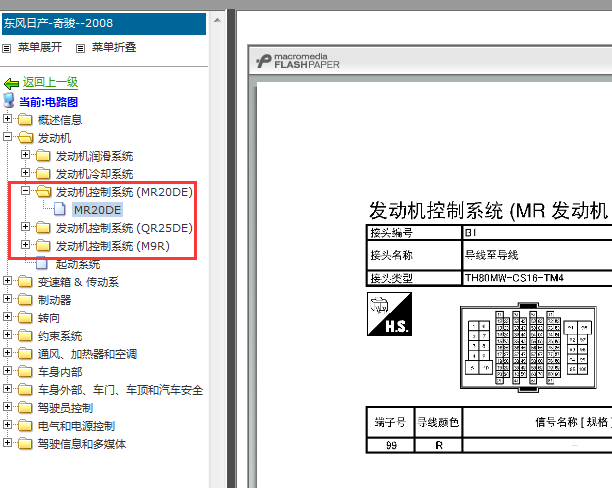Expand the 车身外部、车门、车顶和汽车安全 node
The width and height of the screenshot is (612, 488).
click(7, 388)
